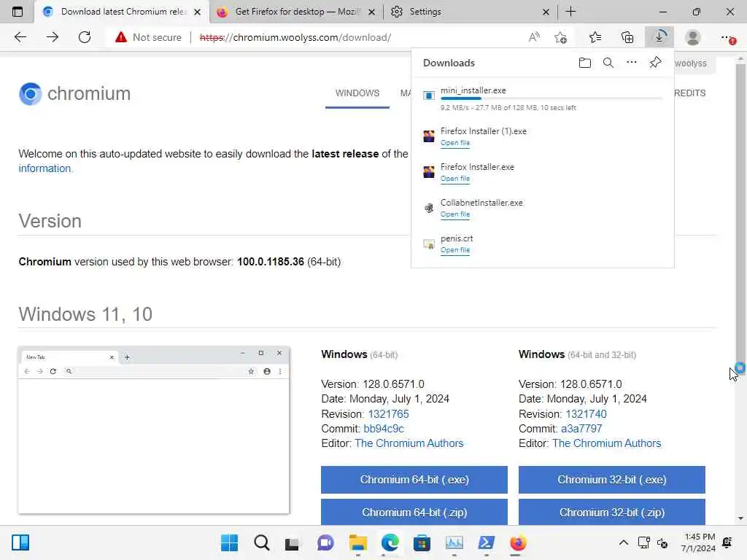
Task: Click the browser forward arrow
Action: click(x=53, y=37)
